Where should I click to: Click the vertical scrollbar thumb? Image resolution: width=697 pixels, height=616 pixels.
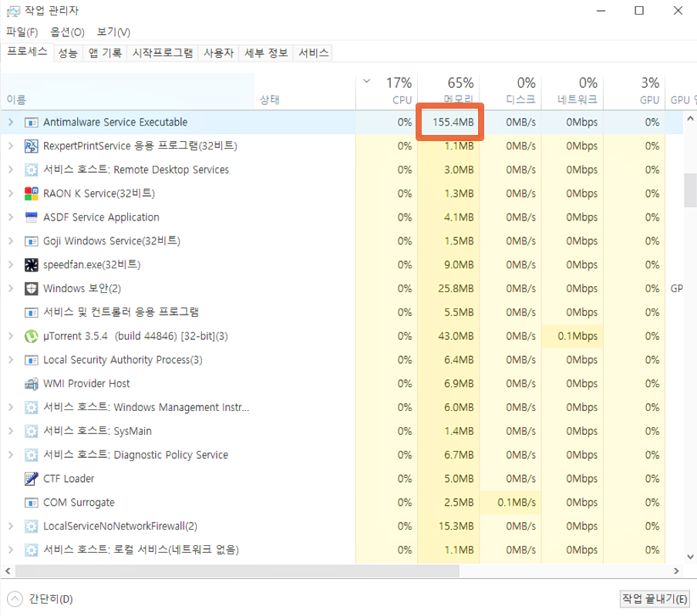tap(690, 190)
